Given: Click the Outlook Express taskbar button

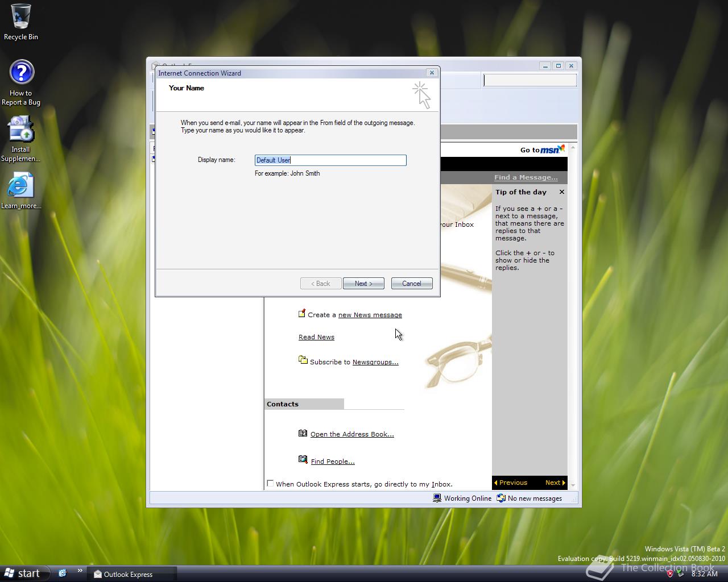Looking at the screenshot, I should 133,574.
